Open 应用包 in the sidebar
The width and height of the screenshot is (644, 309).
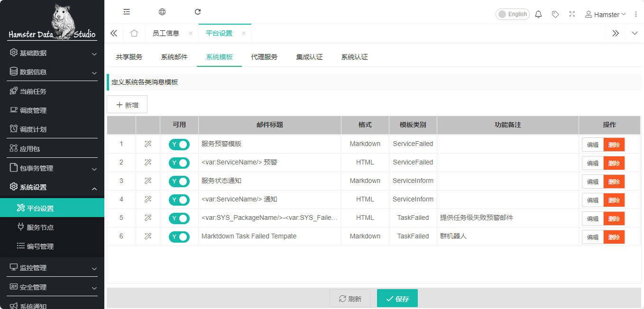(52, 148)
